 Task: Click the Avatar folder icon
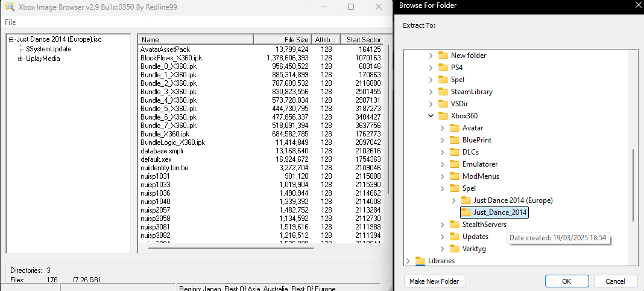click(454, 128)
